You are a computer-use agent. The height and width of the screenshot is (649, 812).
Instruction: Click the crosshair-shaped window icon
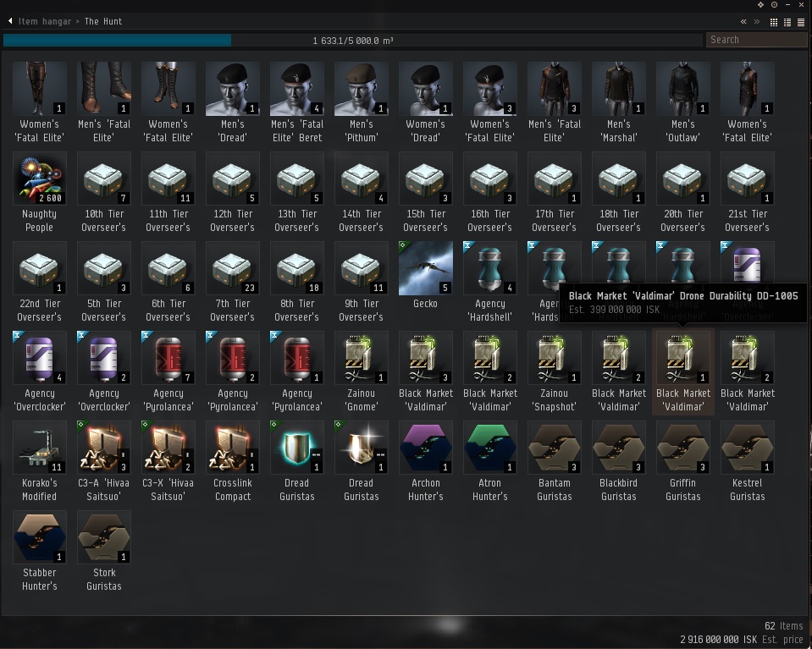(x=760, y=5)
